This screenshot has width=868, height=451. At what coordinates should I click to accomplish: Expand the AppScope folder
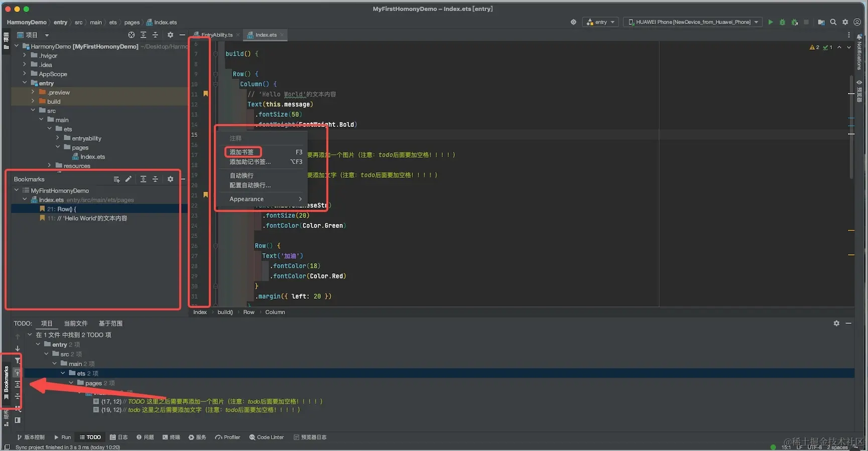tap(25, 74)
